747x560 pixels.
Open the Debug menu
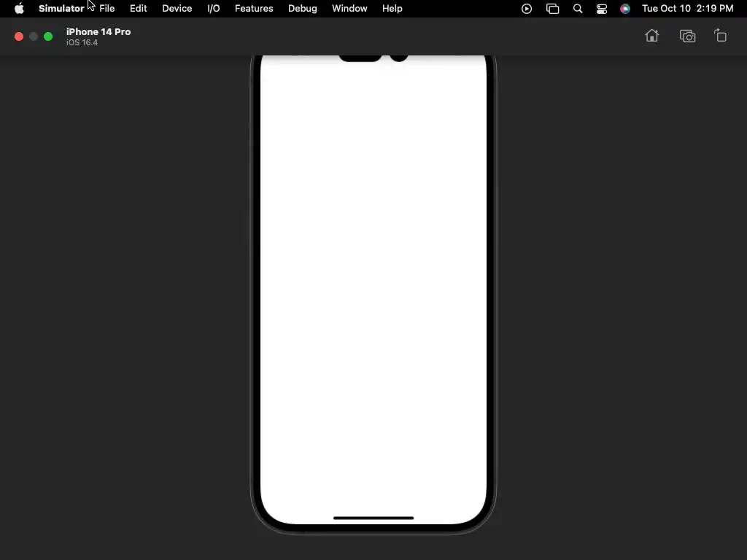[x=303, y=9]
